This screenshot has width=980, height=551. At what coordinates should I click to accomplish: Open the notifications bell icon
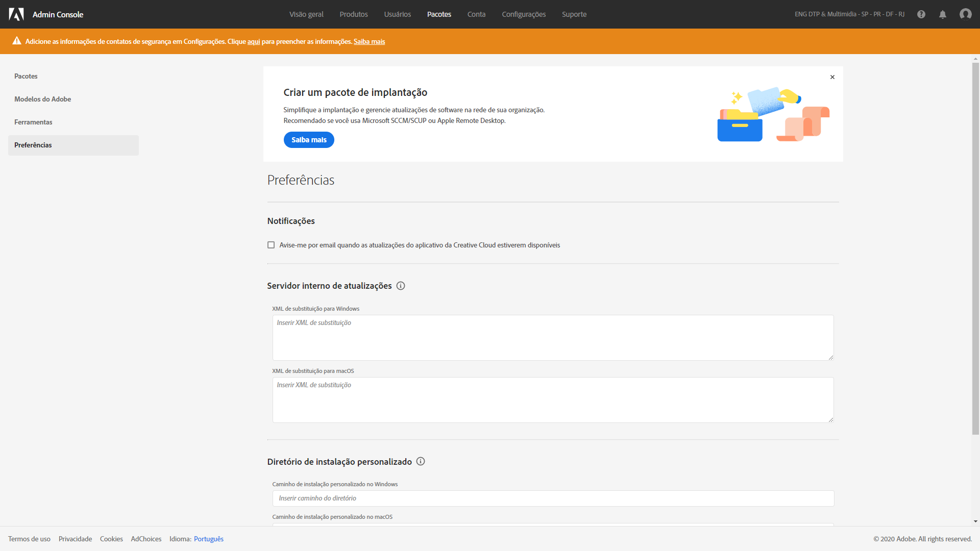(943, 14)
